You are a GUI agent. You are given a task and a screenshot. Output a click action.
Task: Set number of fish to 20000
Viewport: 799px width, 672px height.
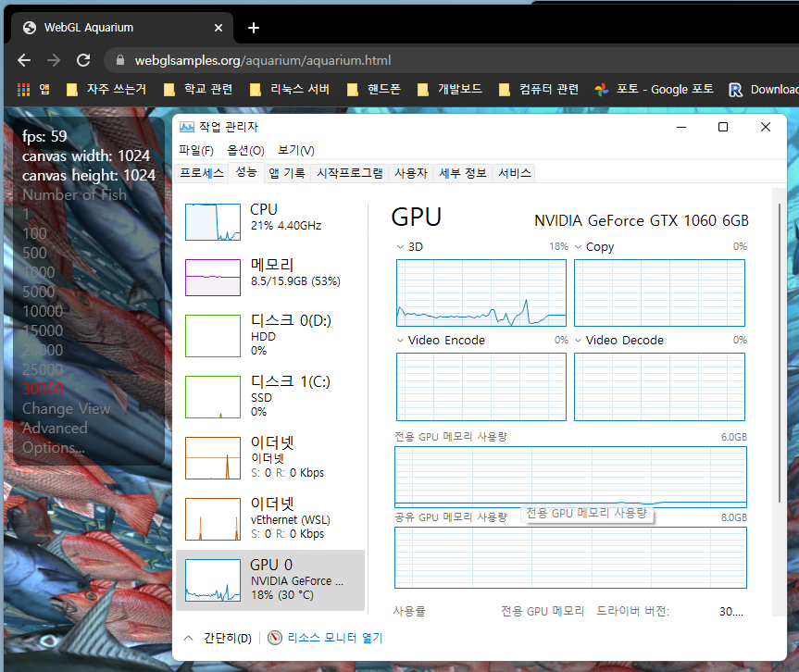[x=43, y=350]
